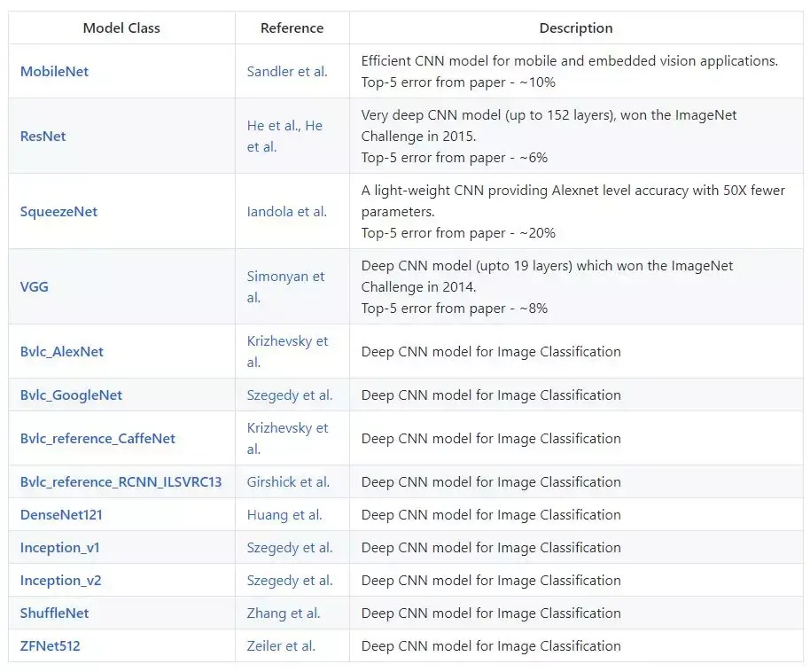Select the Inception_v1 model link

59,547
